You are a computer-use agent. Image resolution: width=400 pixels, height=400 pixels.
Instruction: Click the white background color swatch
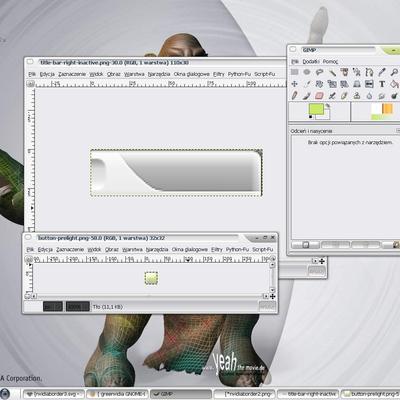coord(326,115)
